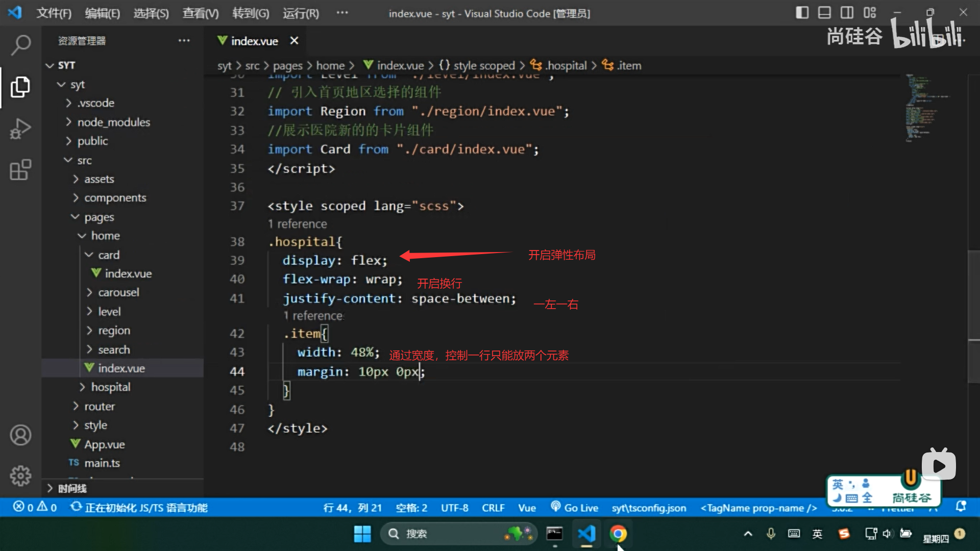Click the CRLF line ending selector

point(493,508)
